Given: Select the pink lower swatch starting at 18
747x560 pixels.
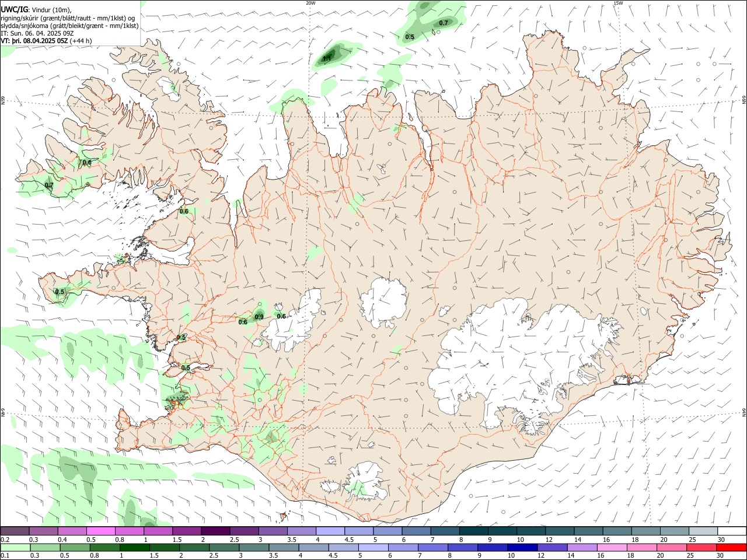Looking at the screenshot, I should point(641,548).
